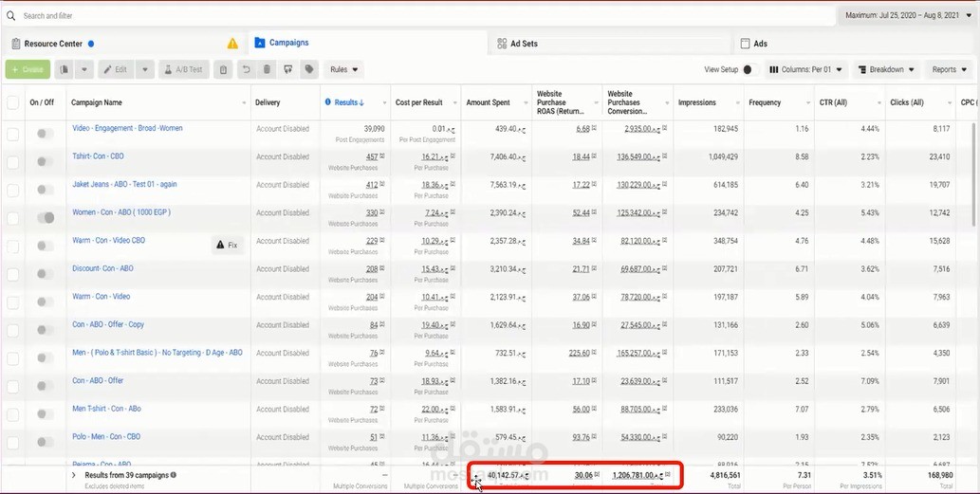Toggle Women - Con - ABO campaign switch
Viewport: 980px width, 494px height.
(46, 217)
